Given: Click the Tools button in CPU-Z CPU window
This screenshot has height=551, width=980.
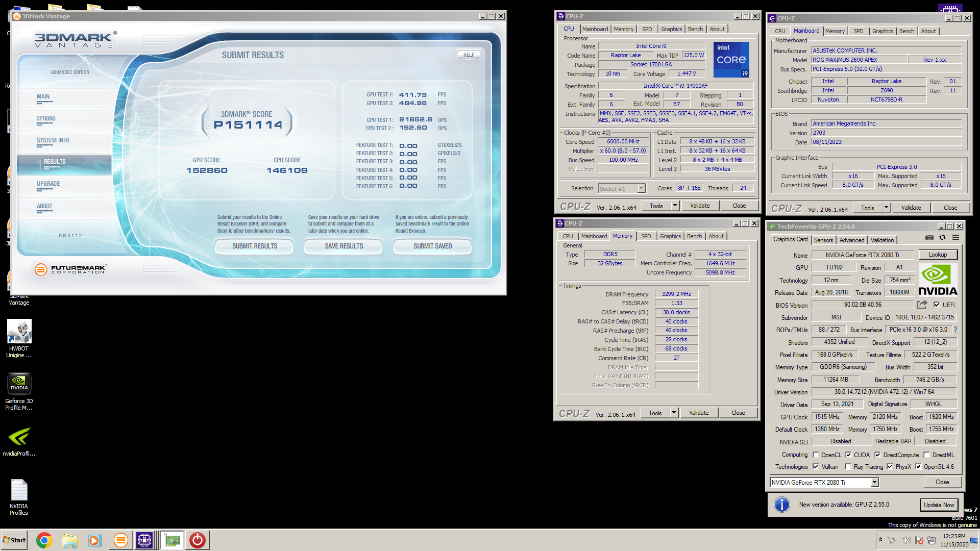Looking at the screenshot, I should 656,206.
